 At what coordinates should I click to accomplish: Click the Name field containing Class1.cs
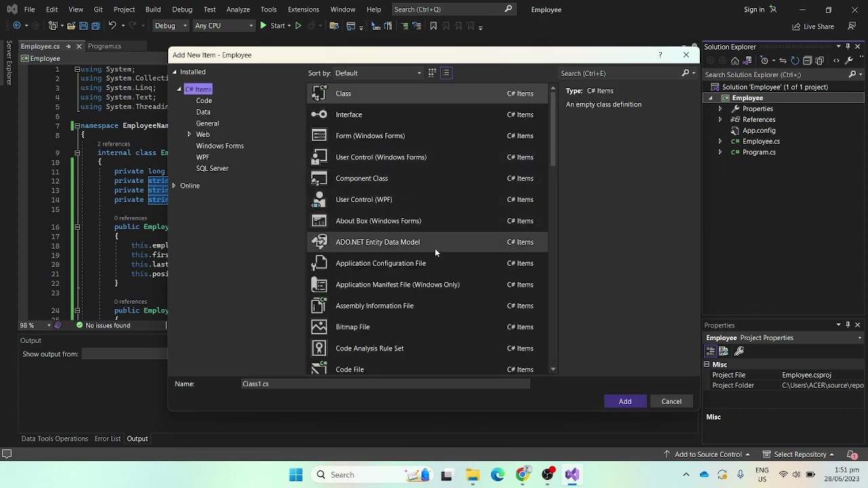(385, 384)
